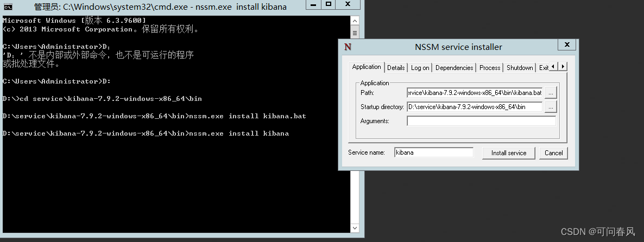Viewport: 644px width, 242px height.
Task: Click the 'Startup directory:' label
Action: coord(382,107)
